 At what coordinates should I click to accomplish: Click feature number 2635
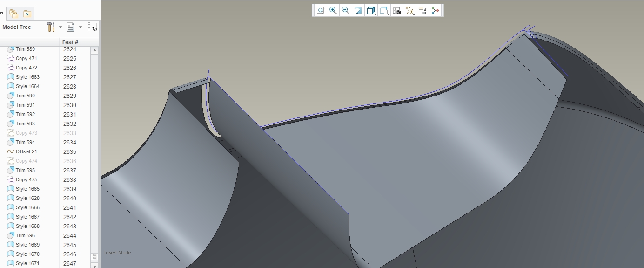(70, 152)
